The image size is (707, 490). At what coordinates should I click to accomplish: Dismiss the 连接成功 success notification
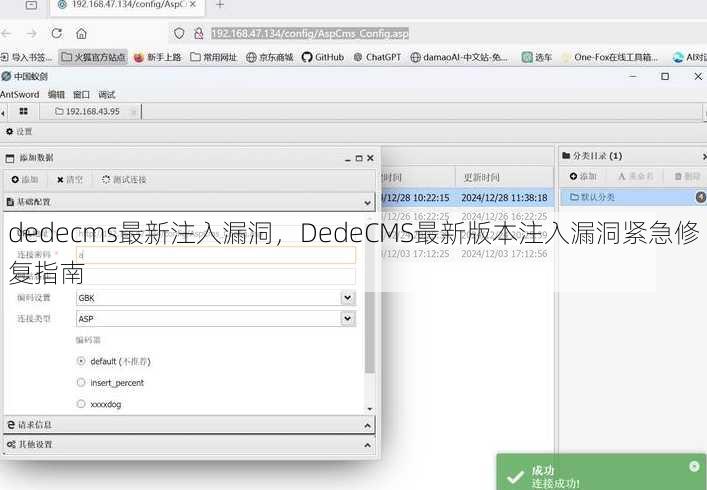(x=694, y=466)
